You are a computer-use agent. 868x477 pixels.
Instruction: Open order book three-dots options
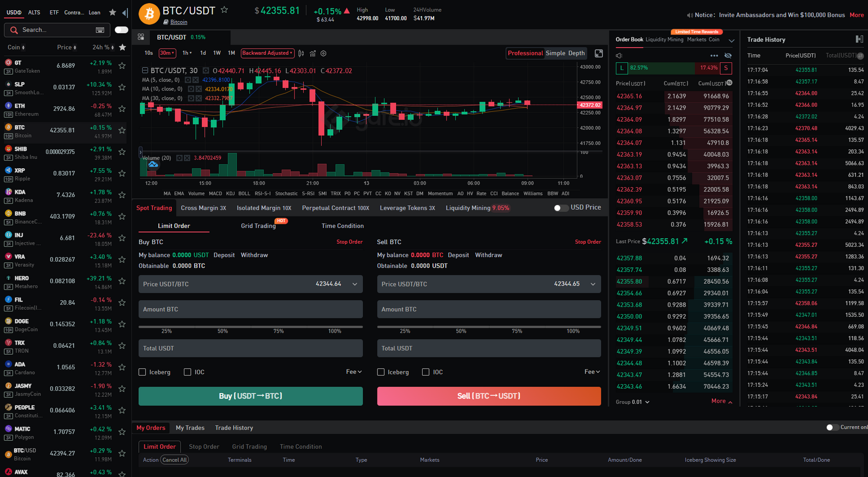[714, 55]
